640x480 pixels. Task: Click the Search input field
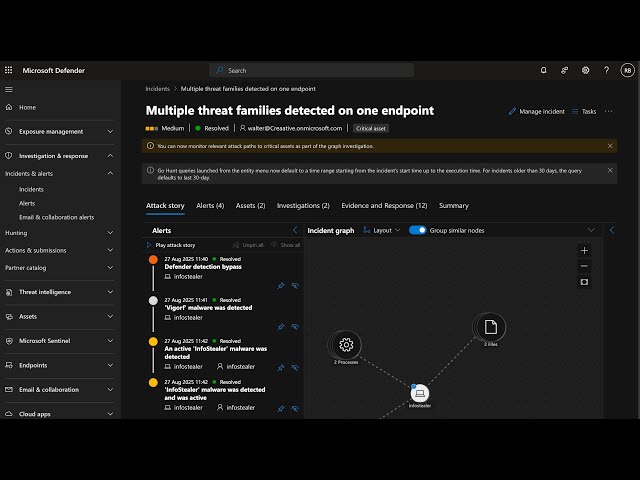coord(311,70)
